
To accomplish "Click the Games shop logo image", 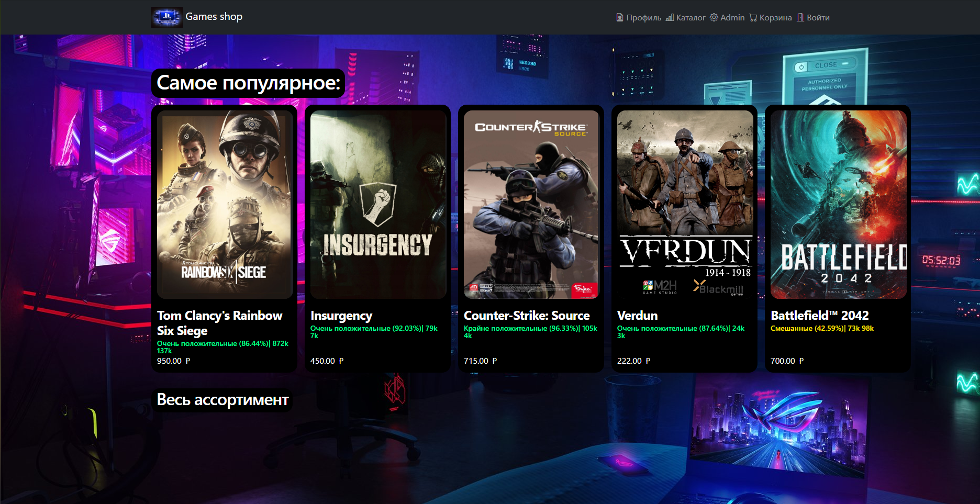I will tap(166, 17).
